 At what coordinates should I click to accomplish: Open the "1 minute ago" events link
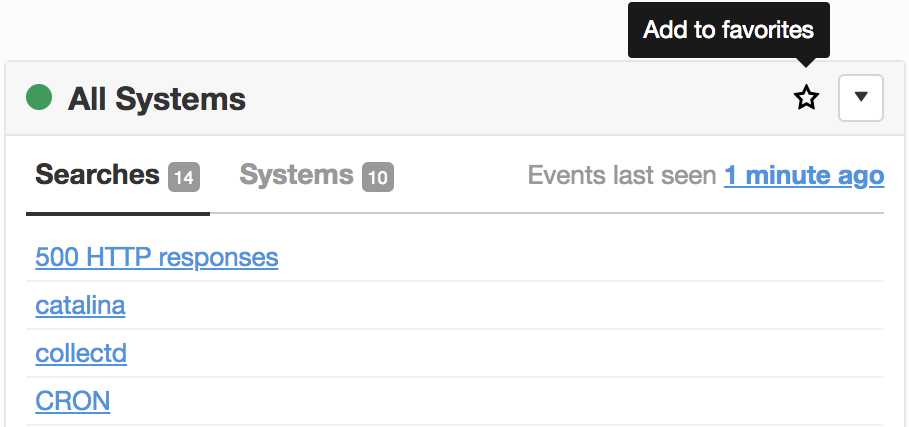pyautogui.click(x=804, y=175)
